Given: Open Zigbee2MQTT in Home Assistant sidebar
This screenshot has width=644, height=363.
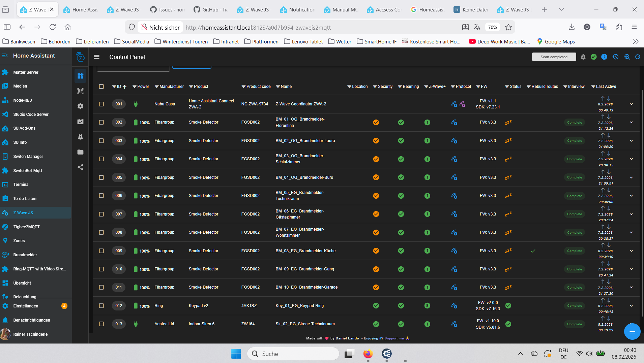Looking at the screenshot, I should coord(26,227).
